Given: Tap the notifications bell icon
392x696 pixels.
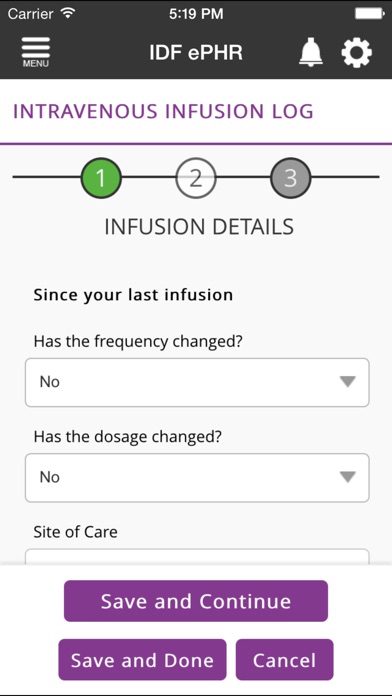Looking at the screenshot, I should (x=311, y=52).
